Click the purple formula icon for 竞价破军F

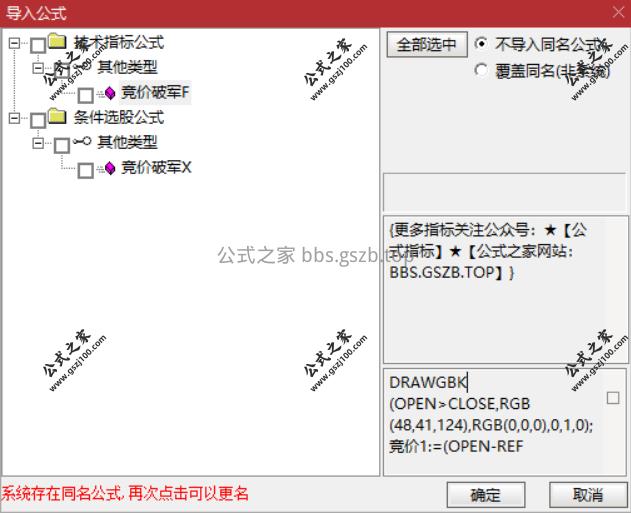click(109, 93)
